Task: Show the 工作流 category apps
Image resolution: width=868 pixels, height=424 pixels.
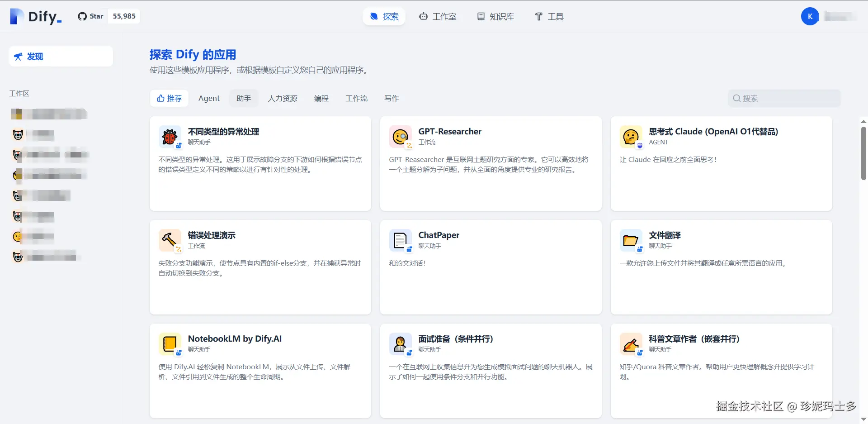Action: coord(357,98)
